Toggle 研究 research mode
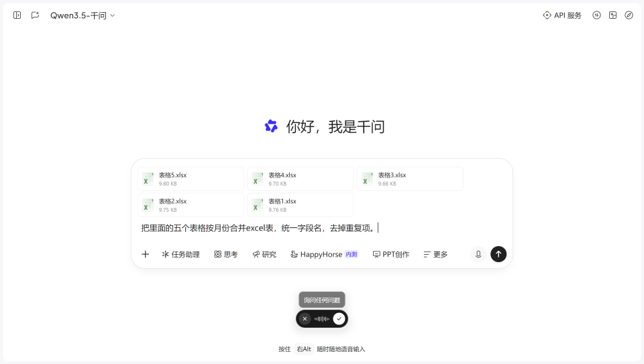This screenshot has height=364, width=644. click(264, 255)
